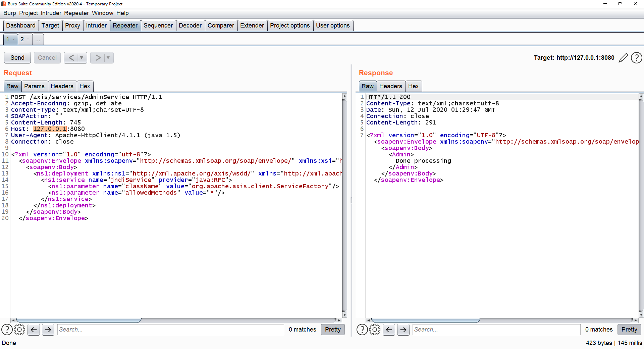
Task: Open the Window menu
Action: pyautogui.click(x=103, y=13)
